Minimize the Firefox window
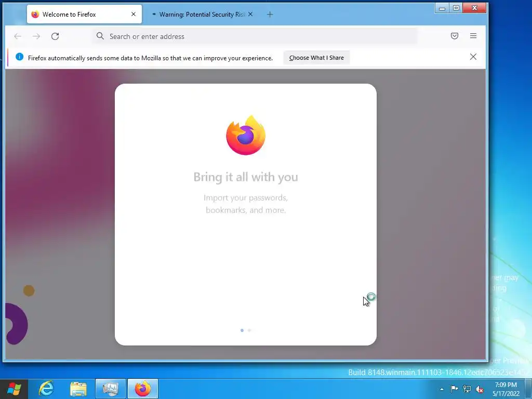Screen dimensions: 532x399 [442, 8]
